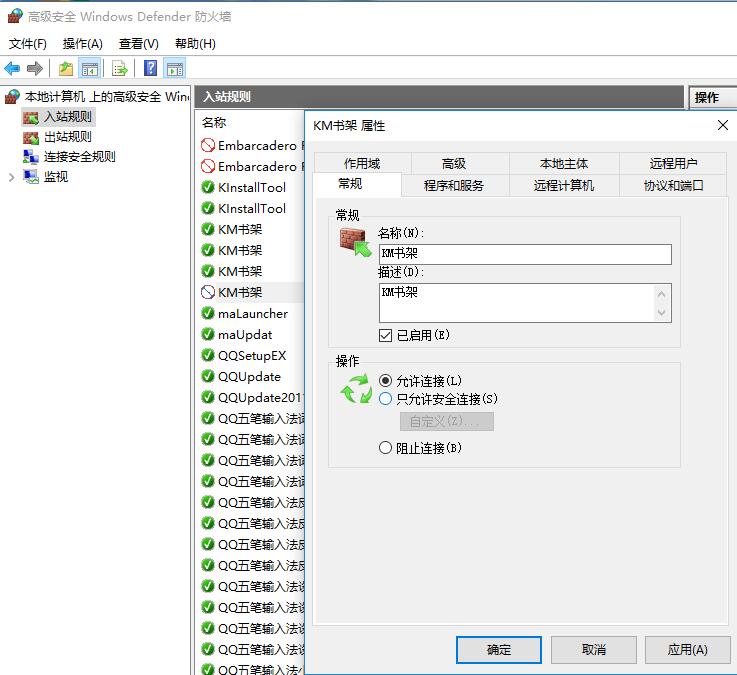Screen dimensions: 737x675
Task: Expand the 监视 tree node
Action: point(11,177)
